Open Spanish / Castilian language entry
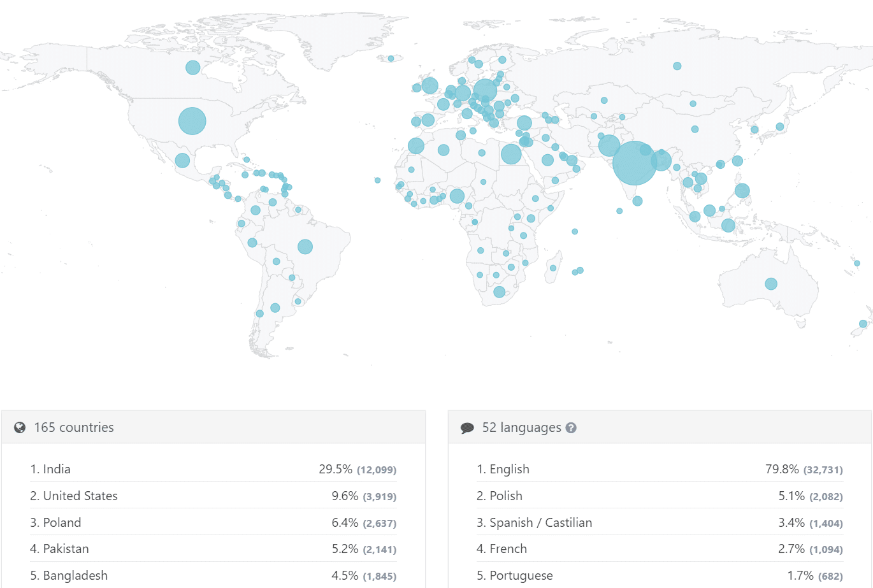Viewport: 873px width, 588px height. pos(540,523)
